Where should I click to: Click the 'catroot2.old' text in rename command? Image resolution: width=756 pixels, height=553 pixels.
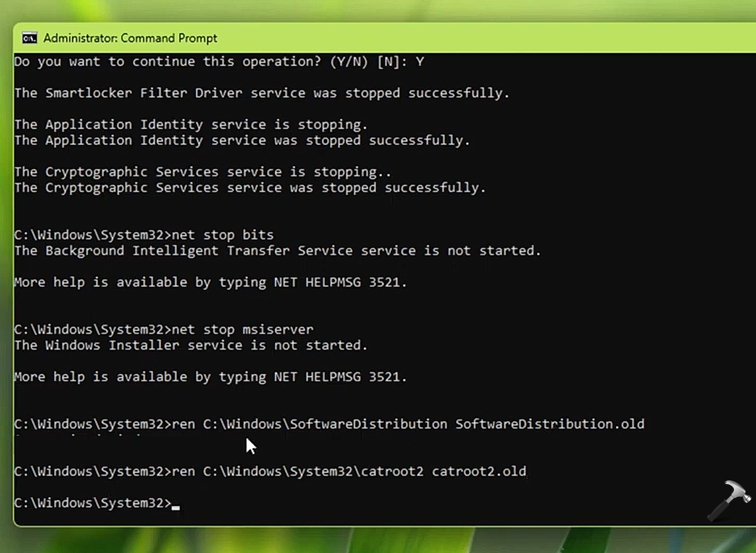479,471
